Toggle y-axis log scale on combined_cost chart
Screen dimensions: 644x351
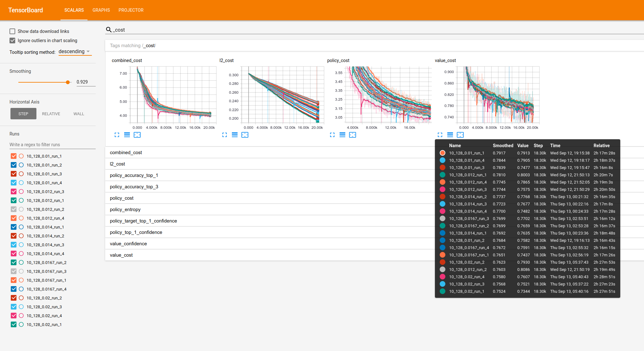[x=127, y=135]
